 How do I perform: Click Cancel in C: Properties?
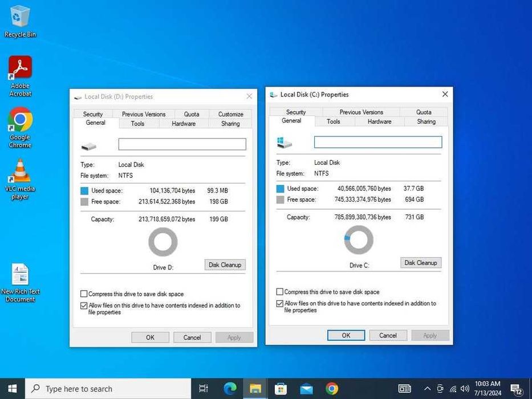388,335
